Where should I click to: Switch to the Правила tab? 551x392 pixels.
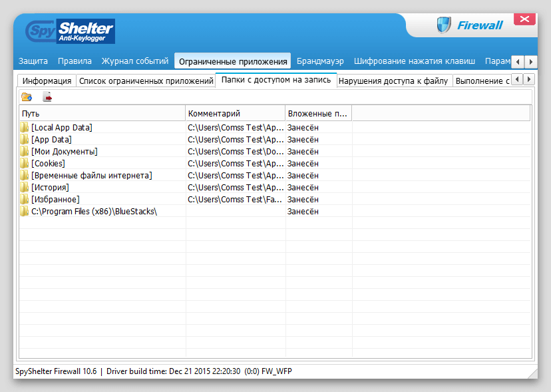click(75, 61)
